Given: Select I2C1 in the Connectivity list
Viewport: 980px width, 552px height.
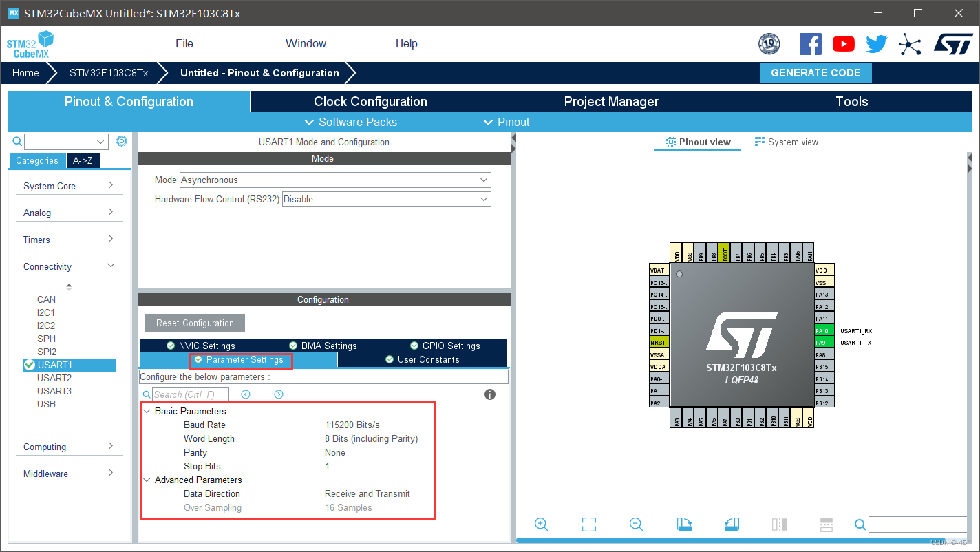Looking at the screenshot, I should point(46,312).
